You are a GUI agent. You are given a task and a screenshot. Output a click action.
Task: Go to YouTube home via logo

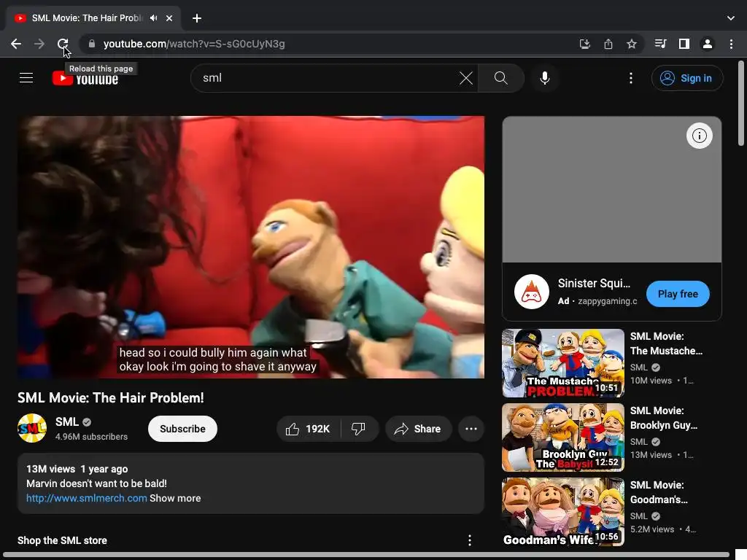[x=85, y=78]
